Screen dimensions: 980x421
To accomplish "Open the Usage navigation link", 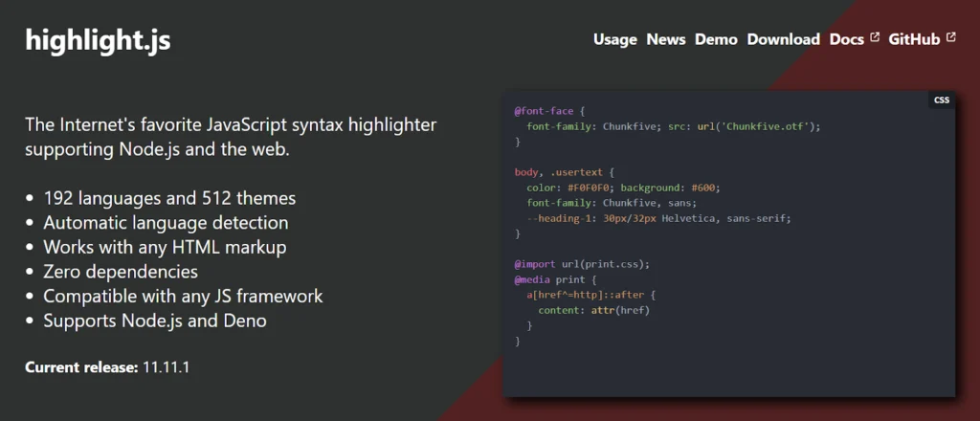I will pos(615,39).
